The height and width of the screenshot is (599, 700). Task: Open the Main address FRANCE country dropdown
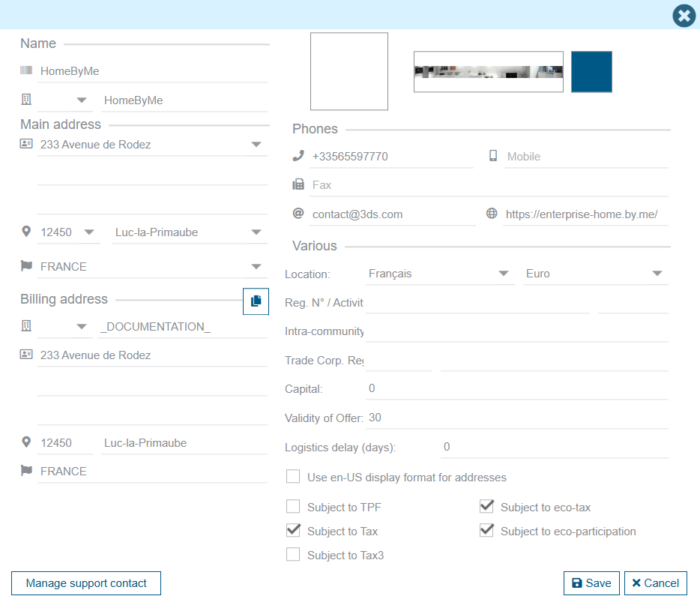pos(256,266)
